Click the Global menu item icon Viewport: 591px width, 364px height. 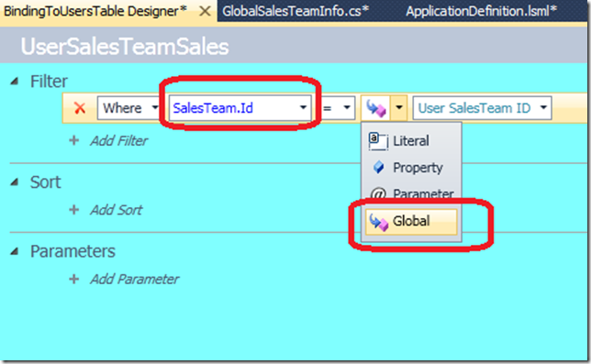point(378,222)
